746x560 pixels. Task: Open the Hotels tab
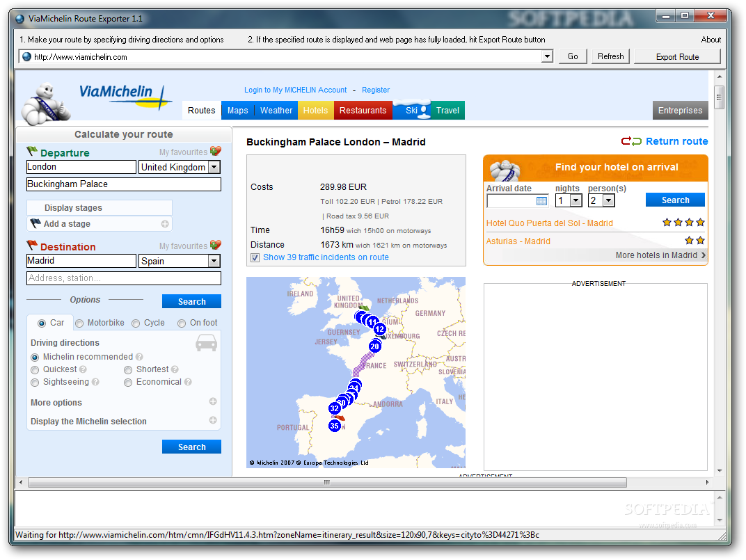pyautogui.click(x=315, y=111)
